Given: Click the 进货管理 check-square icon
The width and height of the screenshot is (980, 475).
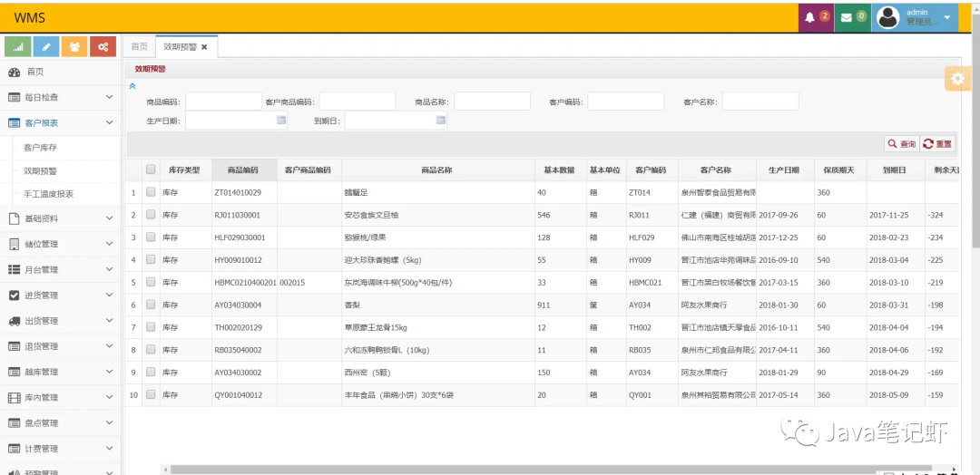Looking at the screenshot, I should tap(14, 296).
